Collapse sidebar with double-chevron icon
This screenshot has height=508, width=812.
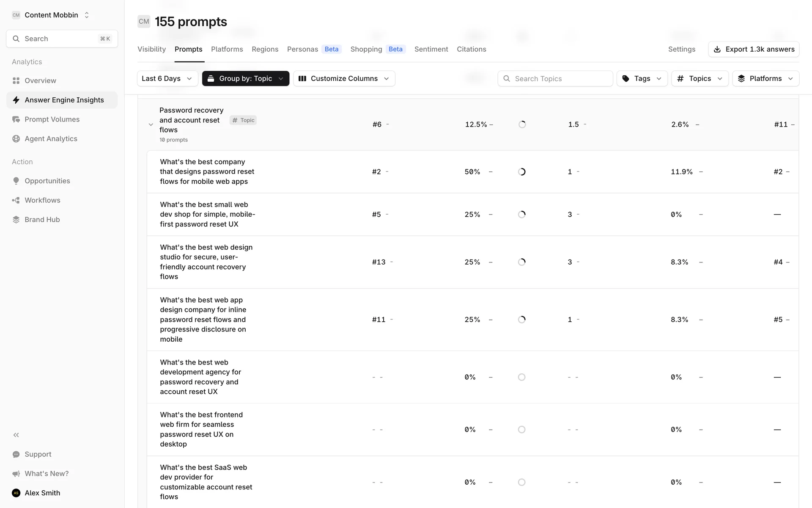16,435
